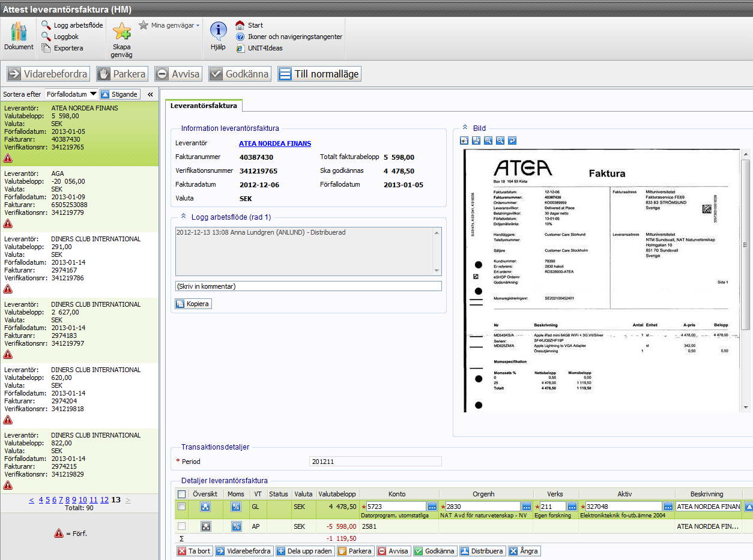Open the UNIT4Ideas link

pos(259,48)
